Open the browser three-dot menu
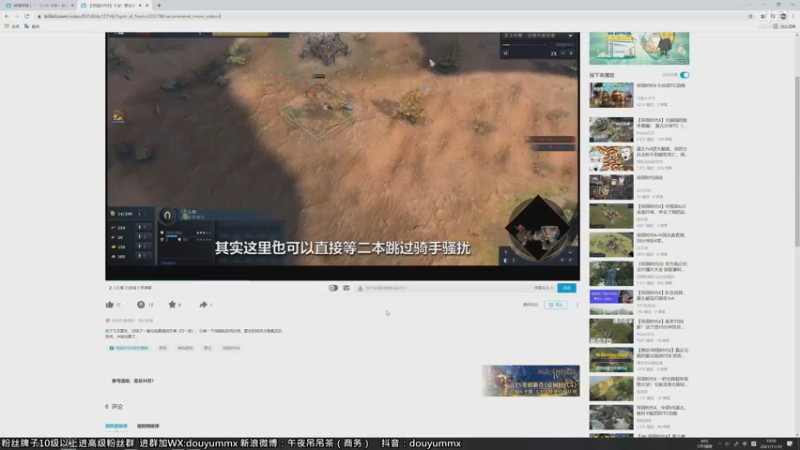 tap(793, 16)
